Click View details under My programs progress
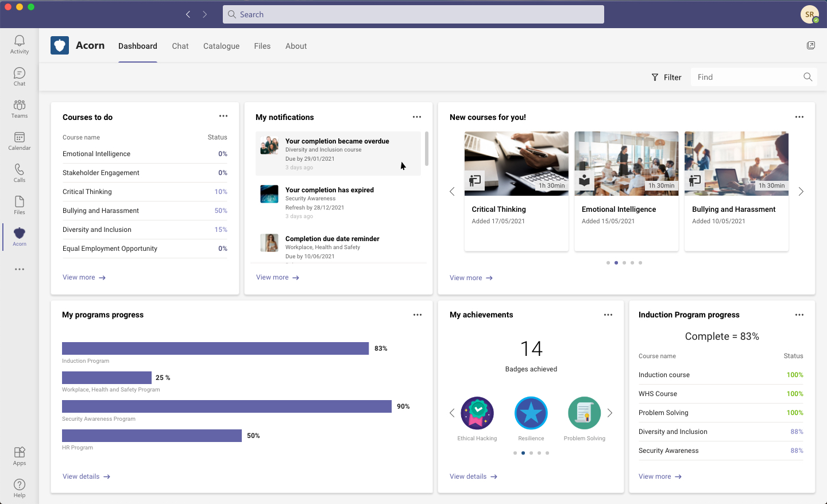This screenshot has height=504, width=827. (86, 476)
